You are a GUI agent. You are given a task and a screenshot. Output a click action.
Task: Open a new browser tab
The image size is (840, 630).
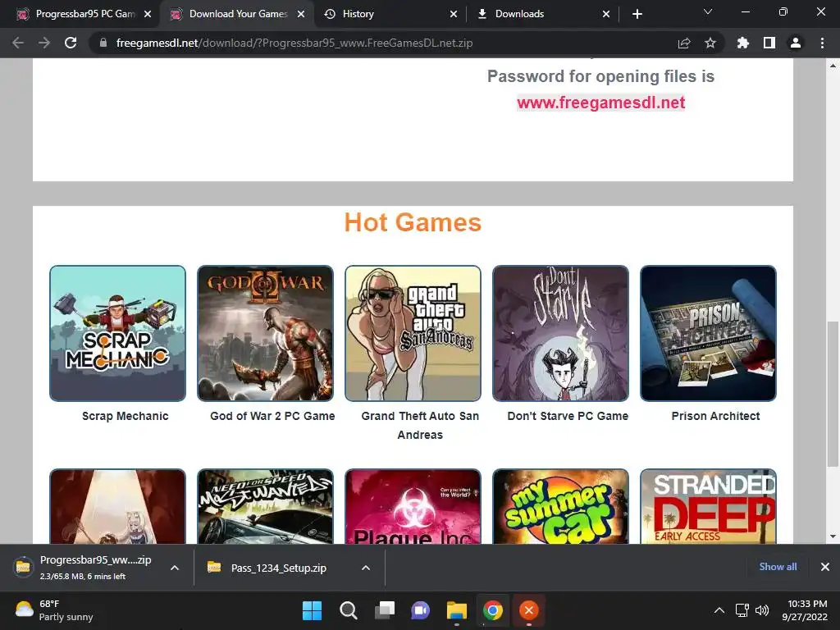(637, 14)
